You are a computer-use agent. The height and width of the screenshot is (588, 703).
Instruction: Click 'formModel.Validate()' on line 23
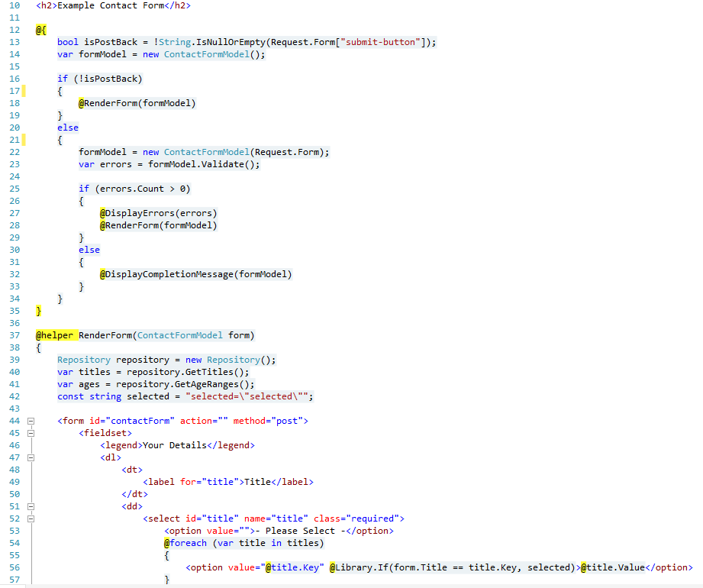[202, 164]
